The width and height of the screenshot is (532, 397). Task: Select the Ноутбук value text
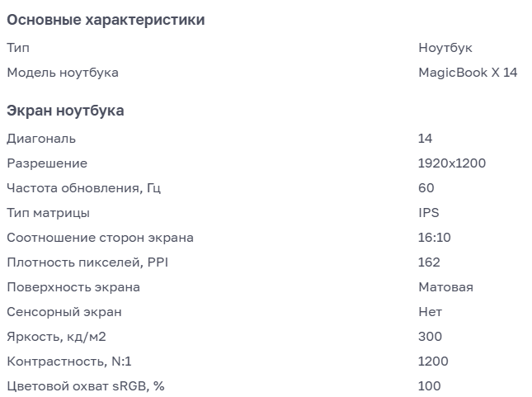click(445, 48)
